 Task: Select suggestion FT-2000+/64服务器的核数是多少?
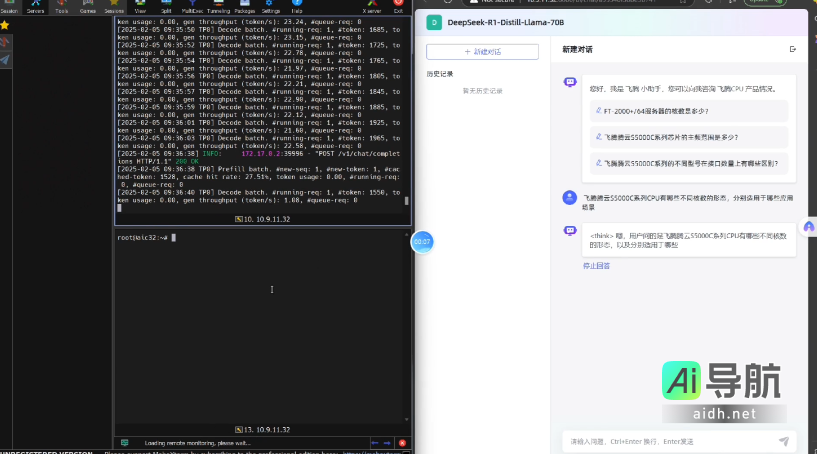click(689, 111)
